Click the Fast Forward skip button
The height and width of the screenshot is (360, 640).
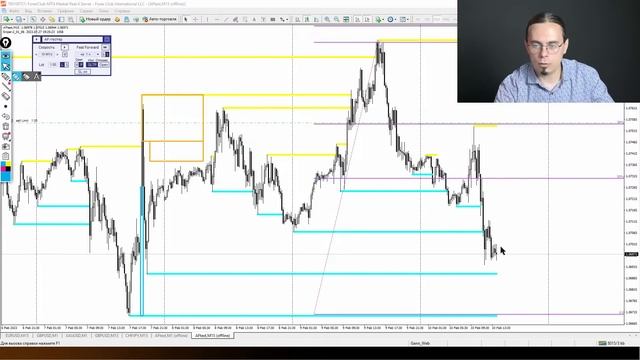[105, 47]
